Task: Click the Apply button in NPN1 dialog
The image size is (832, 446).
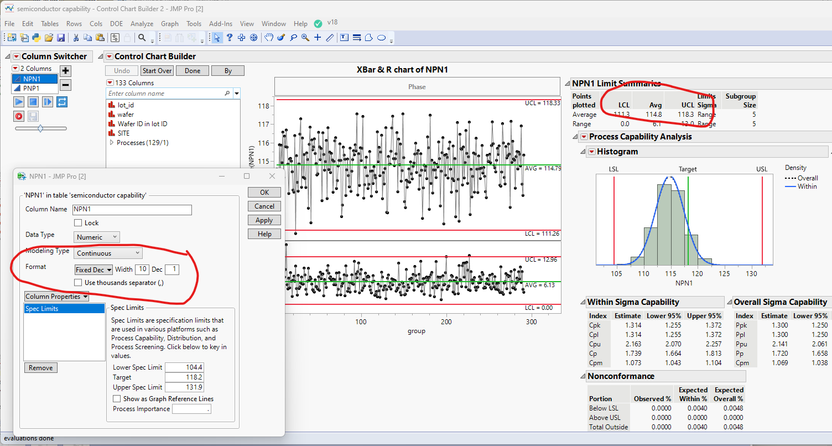Action: (x=264, y=220)
